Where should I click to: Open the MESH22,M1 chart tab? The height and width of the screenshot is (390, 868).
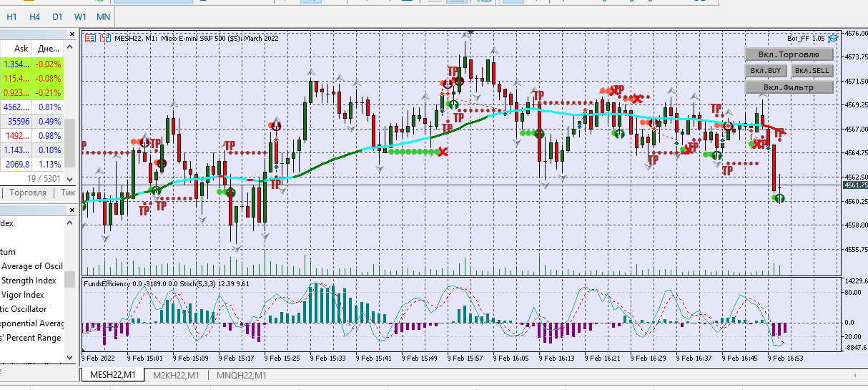coord(113,375)
